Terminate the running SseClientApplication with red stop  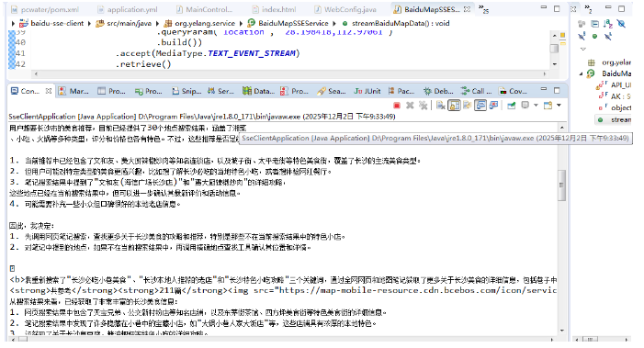tap(397, 106)
